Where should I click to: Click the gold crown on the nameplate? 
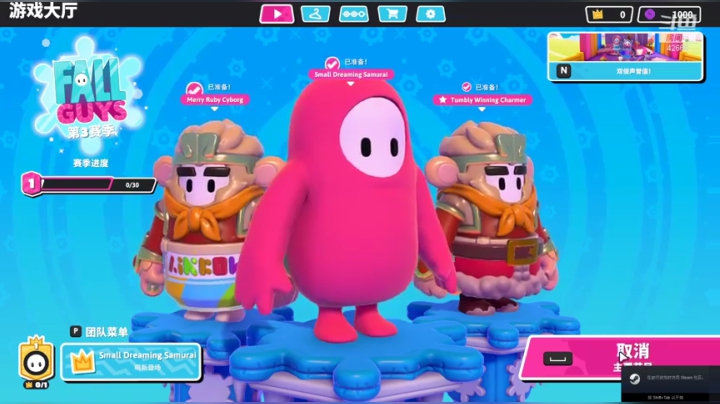tap(83, 361)
